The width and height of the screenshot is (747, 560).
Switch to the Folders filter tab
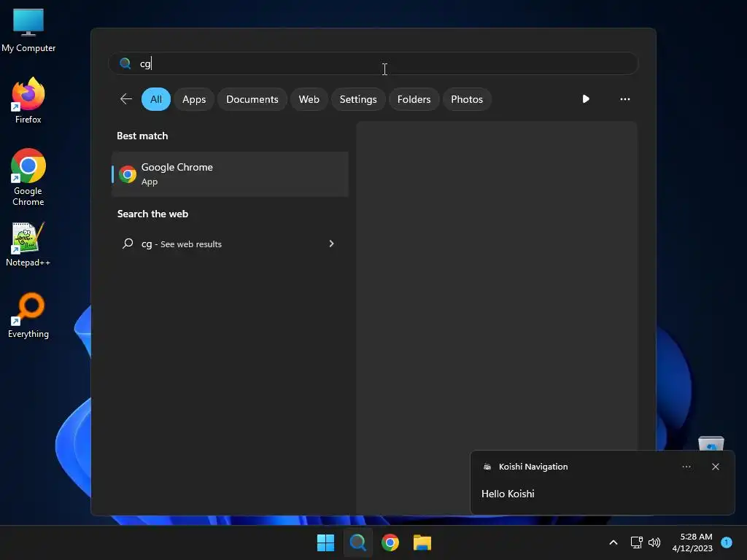pyautogui.click(x=414, y=99)
